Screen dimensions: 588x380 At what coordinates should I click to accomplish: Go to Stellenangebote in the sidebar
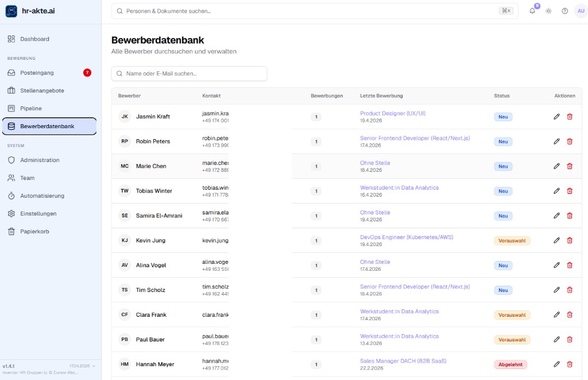(x=42, y=91)
